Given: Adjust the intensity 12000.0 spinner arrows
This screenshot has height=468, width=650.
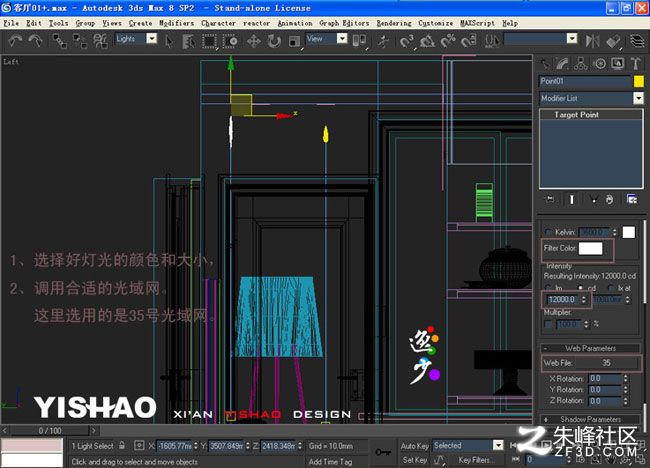Looking at the screenshot, I should click(x=584, y=299).
